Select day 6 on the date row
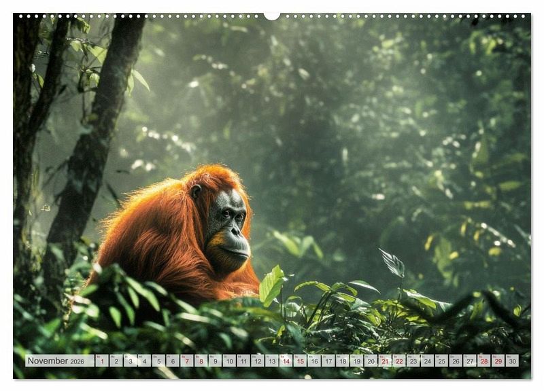 [x=173, y=361]
